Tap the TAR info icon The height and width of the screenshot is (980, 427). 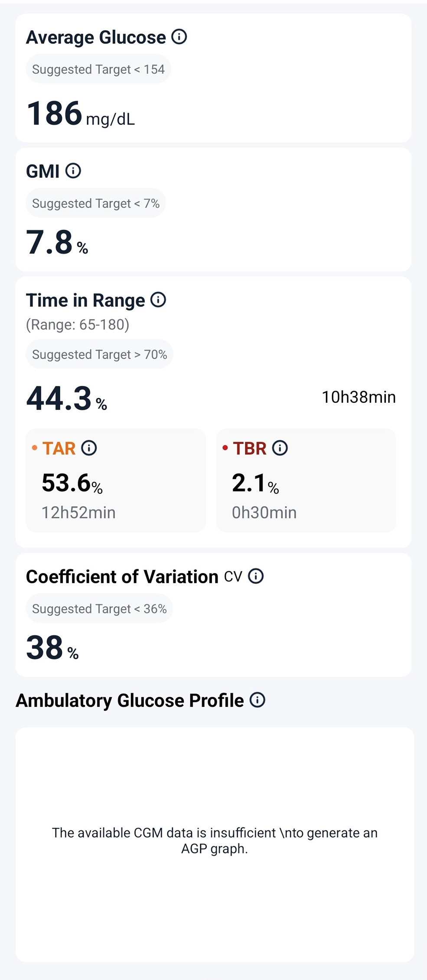click(x=89, y=448)
